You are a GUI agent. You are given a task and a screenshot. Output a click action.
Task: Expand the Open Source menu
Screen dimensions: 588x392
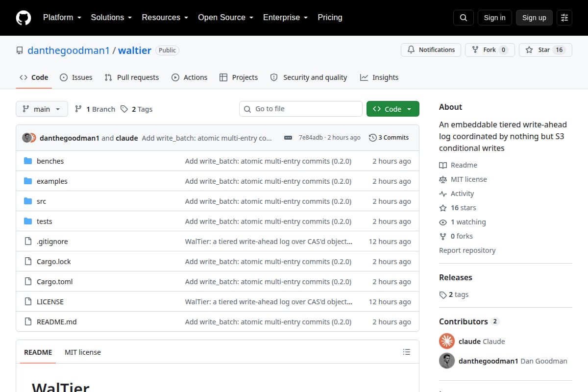click(x=225, y=18)
